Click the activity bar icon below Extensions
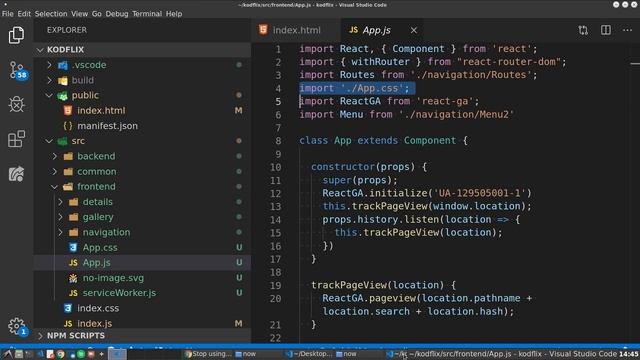Screen dimensions: 640x360 [16, 174]
